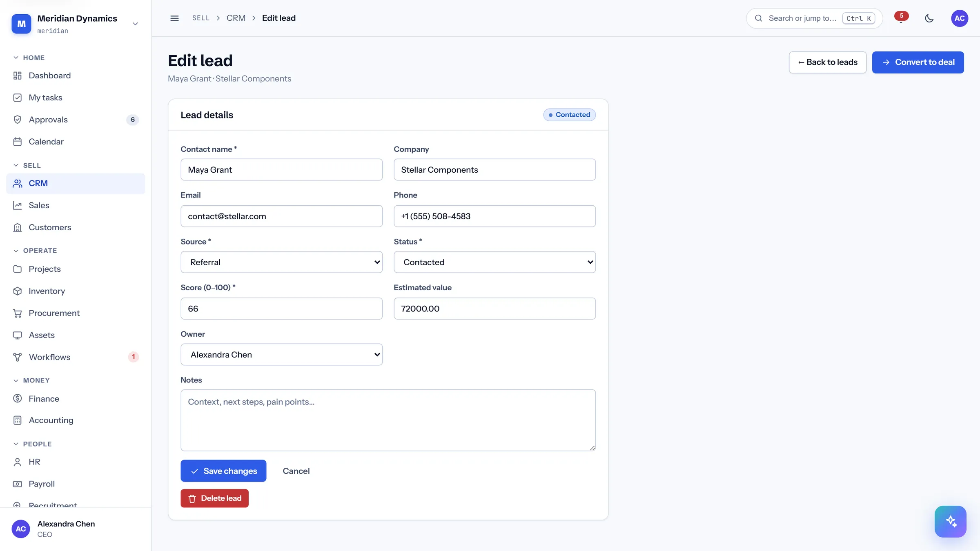Click SELL breadcrumb link
The height and width of the screenshot is (551, 980).
click(x=201, y=18)
